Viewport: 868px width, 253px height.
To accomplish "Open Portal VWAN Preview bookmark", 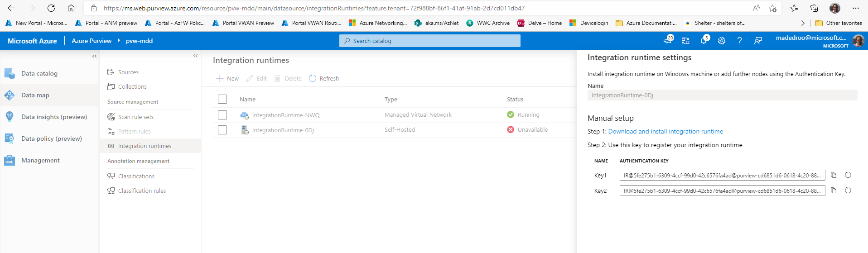I will point(243,23).
